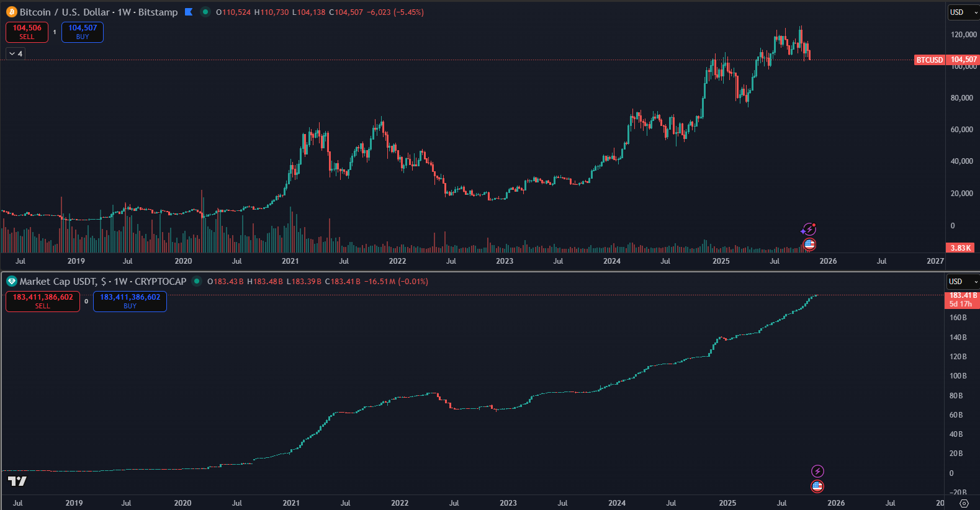The height and width of the screenshot is (510, 980).
Task: Click the TradingView logo in bottom-left corner
Action: (17, 481)
